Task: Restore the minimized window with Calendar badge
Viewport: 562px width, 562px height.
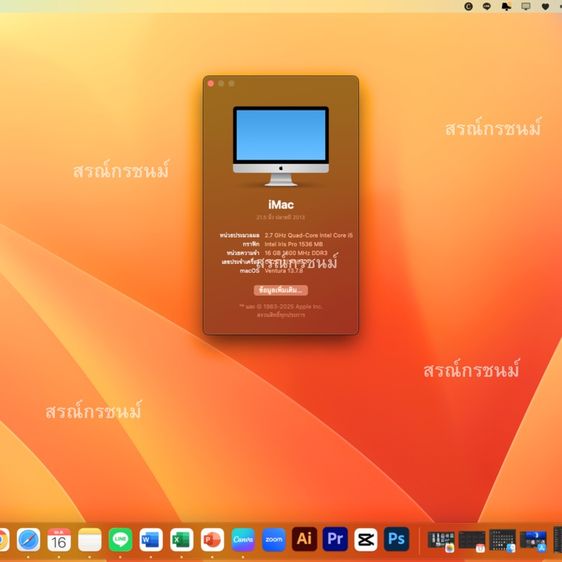Action: tap(472, 540)
